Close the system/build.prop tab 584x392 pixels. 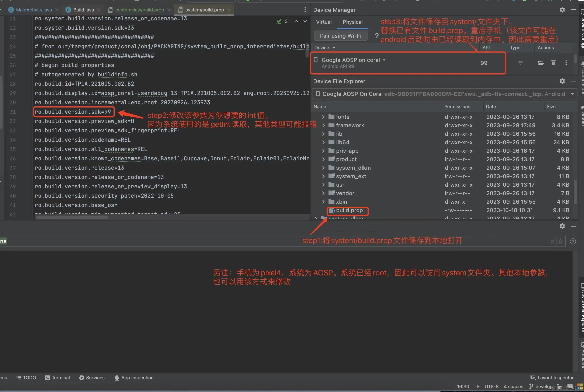coord(229,10)
